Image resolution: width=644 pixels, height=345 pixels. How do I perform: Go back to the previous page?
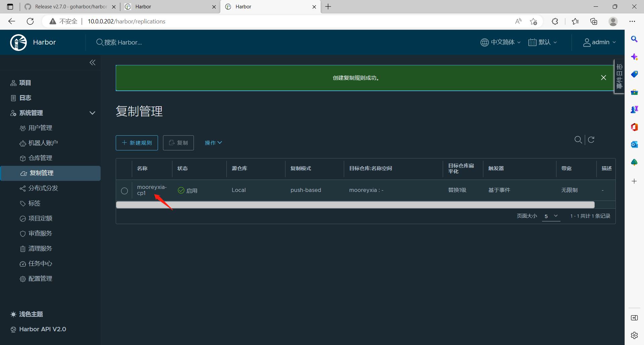12,21
